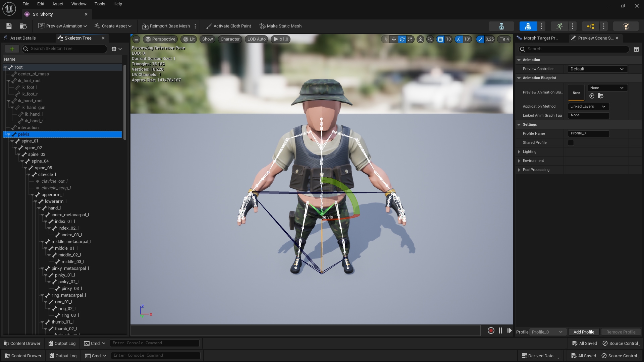This screenshot has width=644, height=362.
Task: Toggle grid snapping in viewport
Action: point(440,39)
